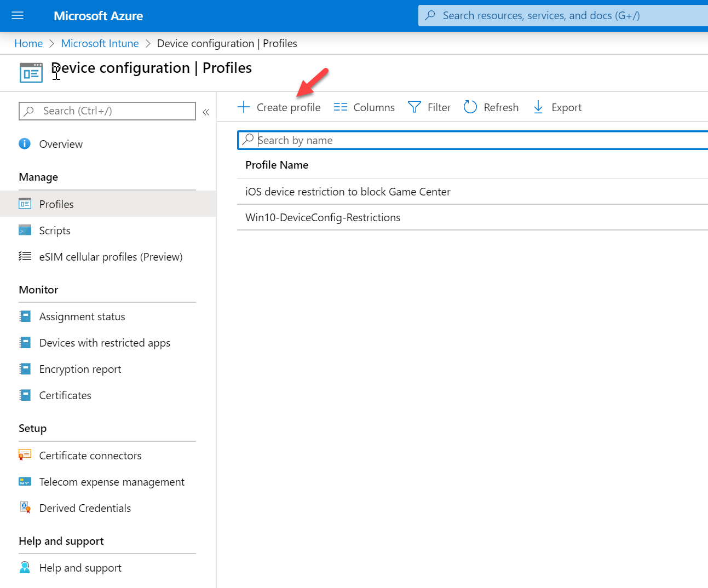Click the Filter funnel icon
The height and width of the screenshot is (588, 708).
415,107
